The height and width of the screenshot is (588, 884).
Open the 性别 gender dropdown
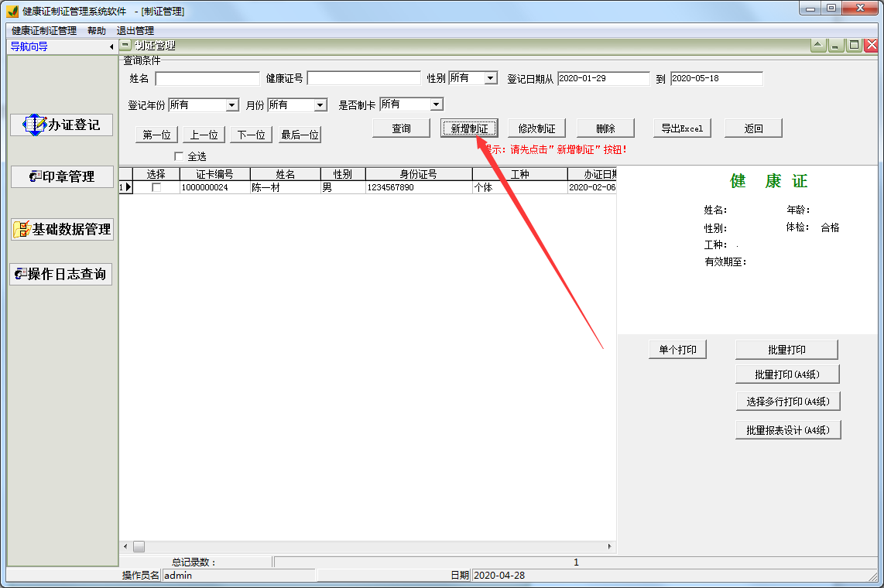[488, 77]
